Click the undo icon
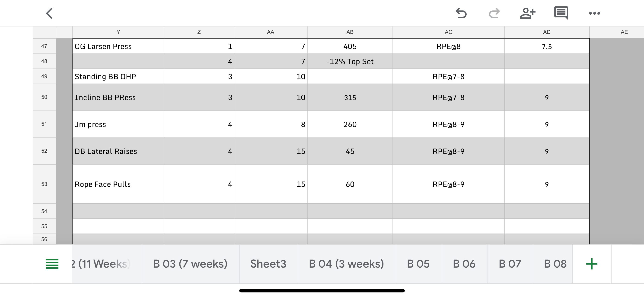This screenshot has height=298, width=644. click(x=461, y=13)
